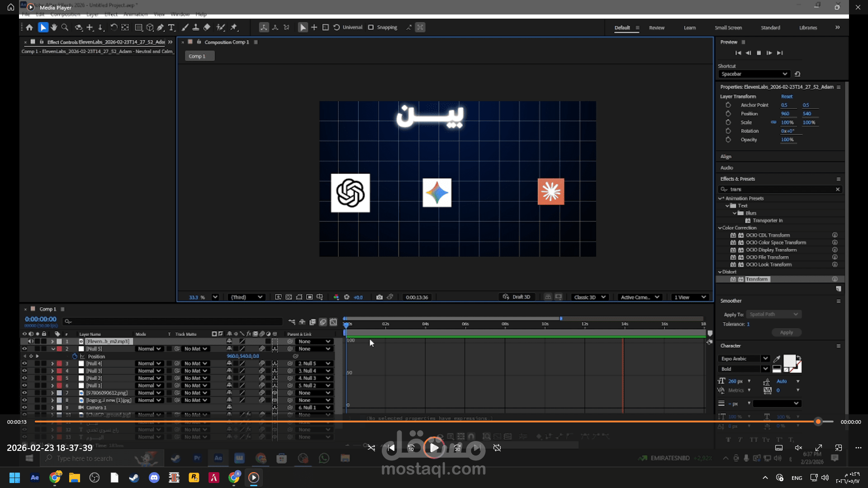Select the Transform effect under Distort
This screenshot has height=488, width=868.
click(757, 280)
